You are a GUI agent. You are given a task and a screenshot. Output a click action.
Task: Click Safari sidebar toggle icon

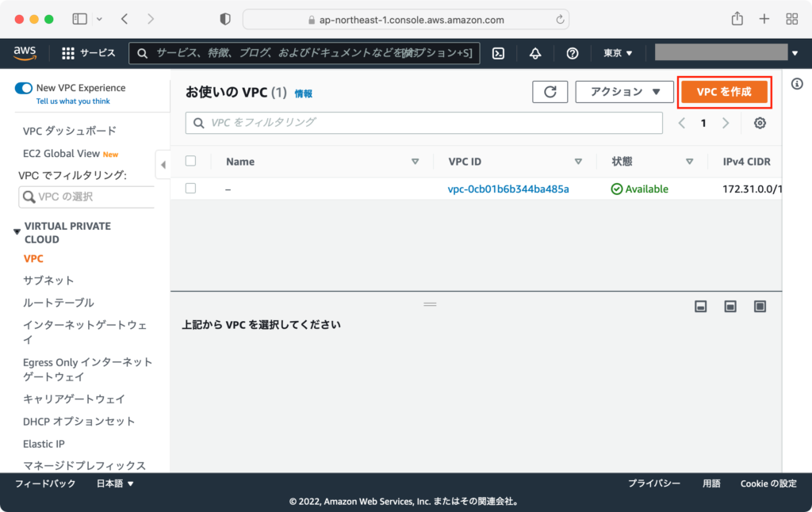[80, 19]
